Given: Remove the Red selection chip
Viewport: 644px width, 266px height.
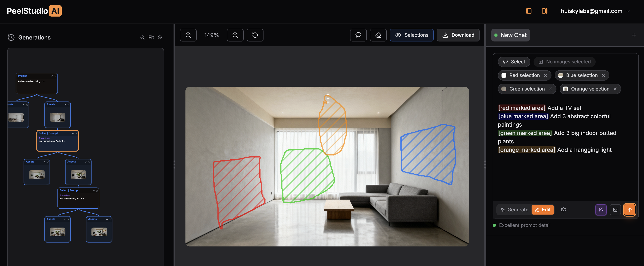Looking at the screenshot, I should (545, 75).
